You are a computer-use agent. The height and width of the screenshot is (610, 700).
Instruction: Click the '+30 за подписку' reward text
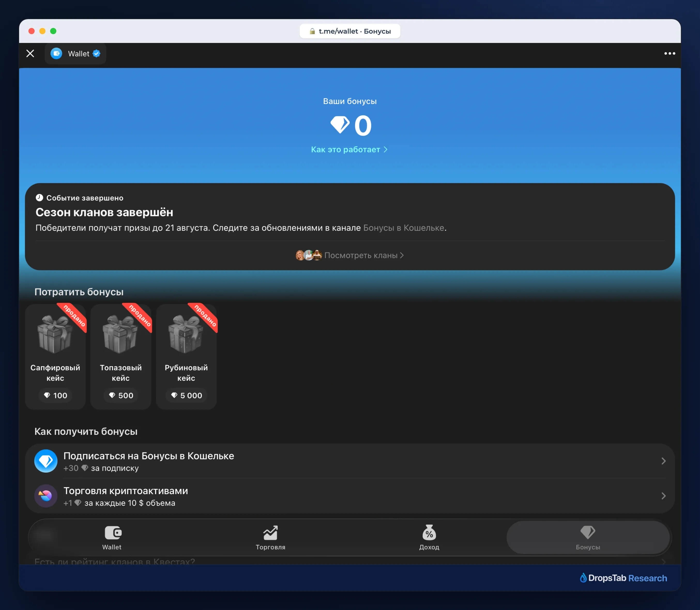(101, 468)
